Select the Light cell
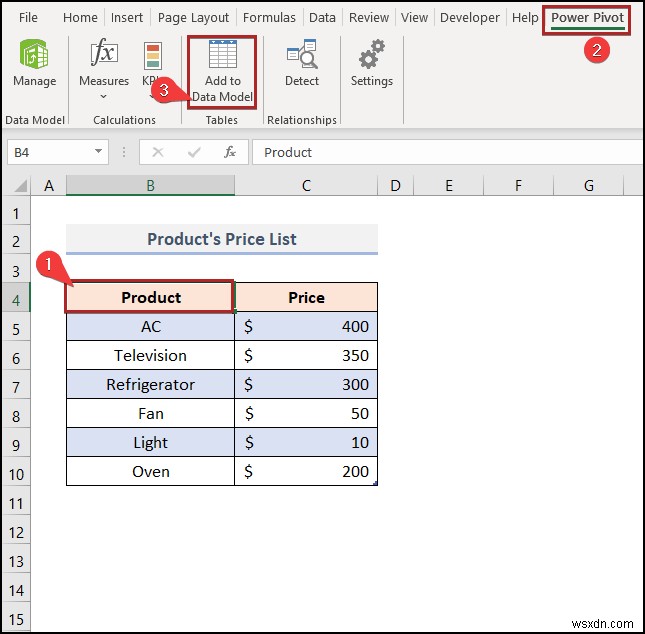This screenshot has width=645, height=634. (x=151, y=442)
